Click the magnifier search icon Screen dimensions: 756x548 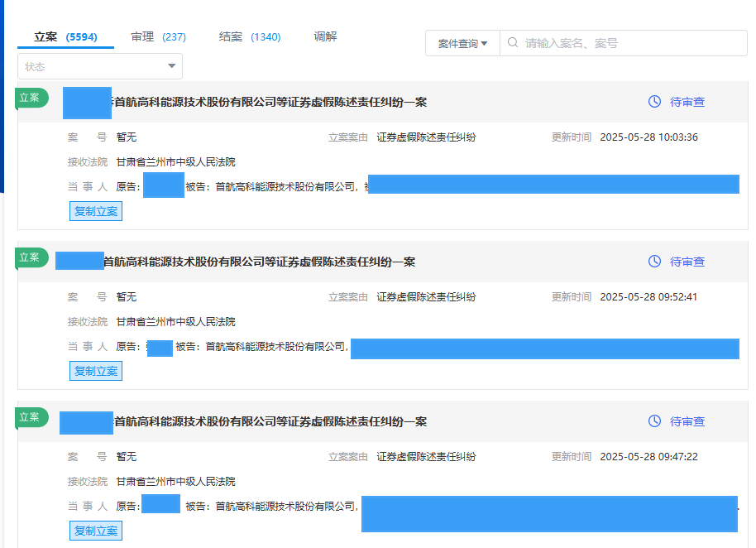point(513,43)
